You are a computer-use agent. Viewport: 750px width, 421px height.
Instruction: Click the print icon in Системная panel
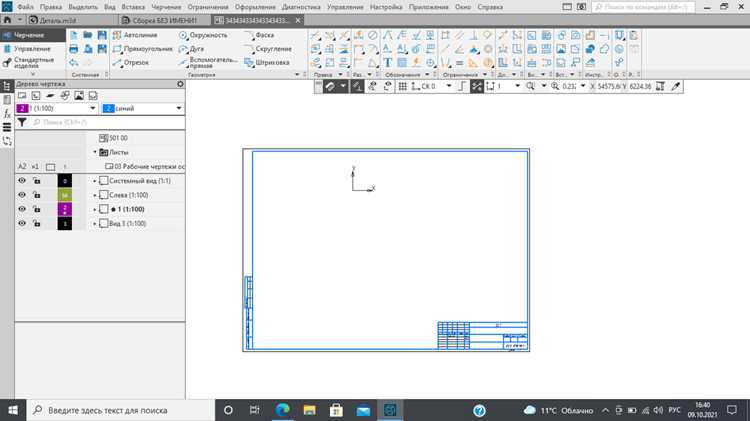(74, 49)
